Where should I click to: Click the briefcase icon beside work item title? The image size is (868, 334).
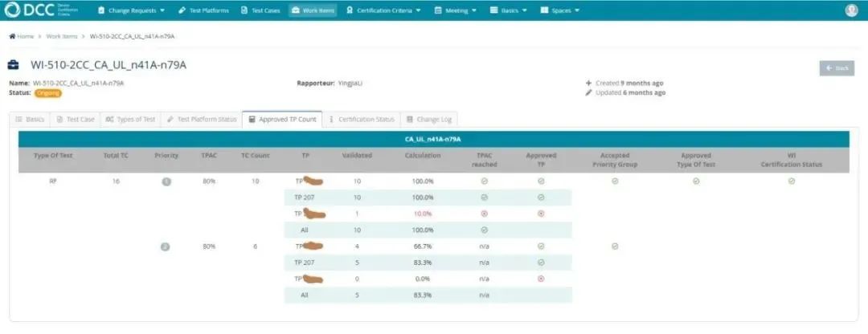[14, 65]
